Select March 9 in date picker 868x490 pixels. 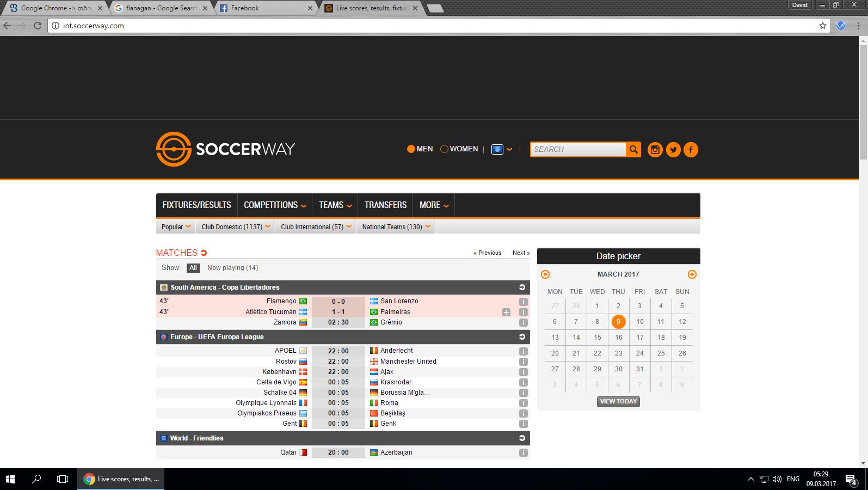tap(618, 322)
